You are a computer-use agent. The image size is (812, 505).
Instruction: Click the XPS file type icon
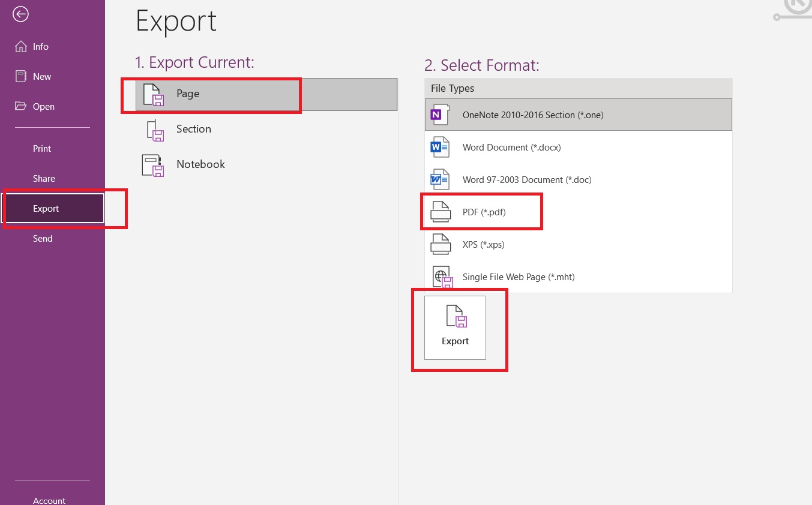coord(441,244)
